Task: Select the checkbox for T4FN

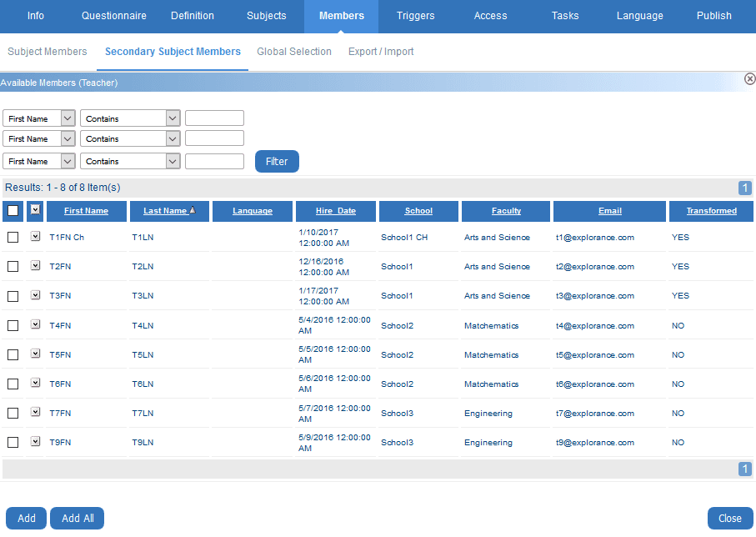Action: tap(13, 326)
